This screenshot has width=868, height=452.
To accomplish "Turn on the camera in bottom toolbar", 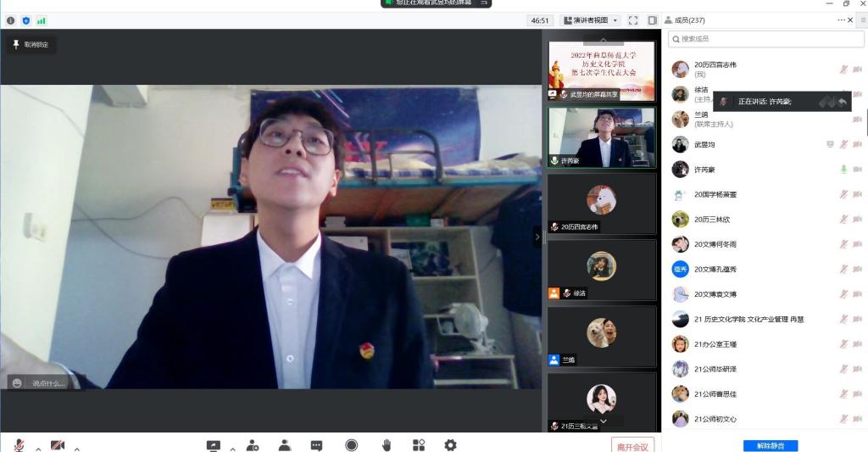I will tap(58, 445).
